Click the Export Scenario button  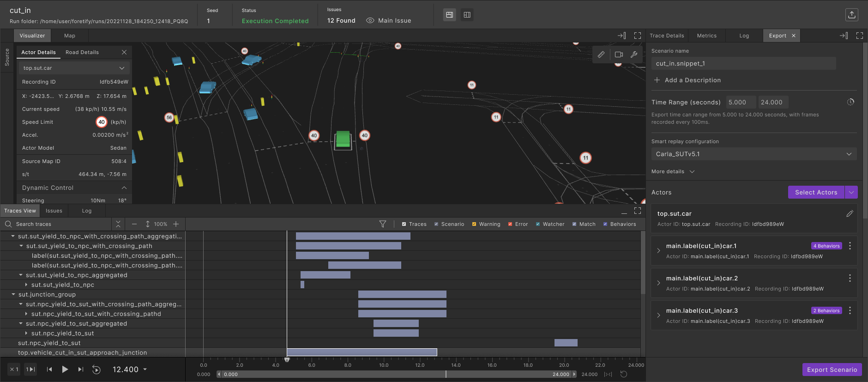click(x=832, y=370)
